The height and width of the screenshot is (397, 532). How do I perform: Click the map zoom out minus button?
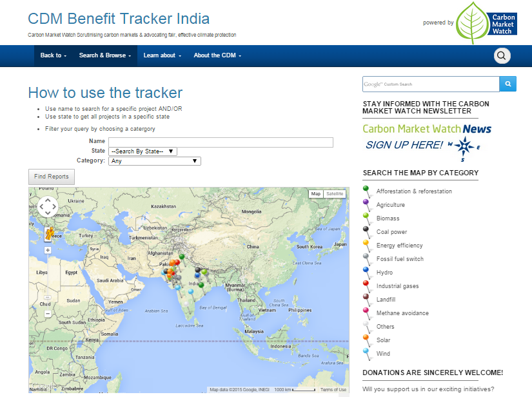click(48, 314)
